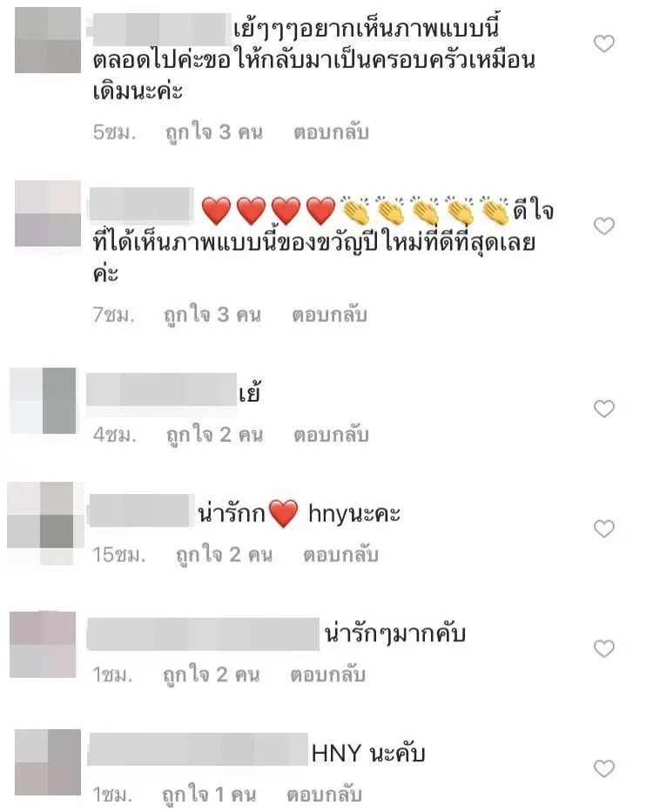Like the comment starting with เย้ๆๆๆอยากเห็นภาพแบบนี้

click(x=603, y=44)
